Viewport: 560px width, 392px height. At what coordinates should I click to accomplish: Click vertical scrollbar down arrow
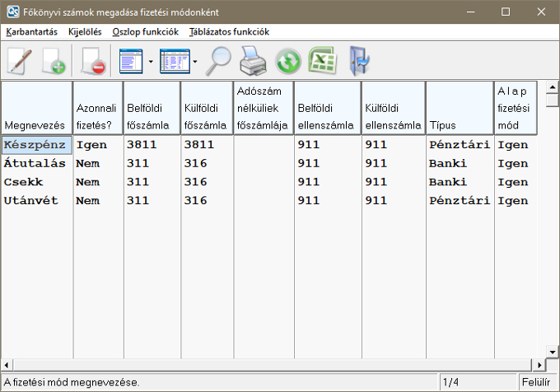553,352
